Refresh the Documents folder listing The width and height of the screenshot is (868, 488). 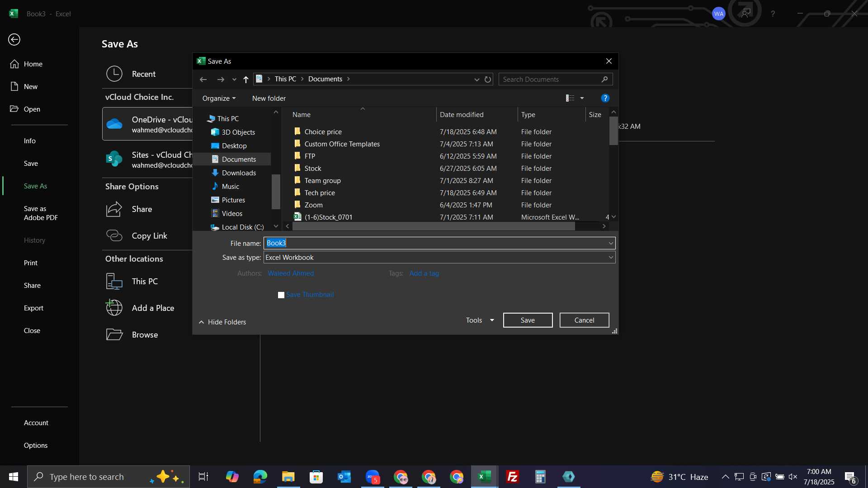(488, 80)
